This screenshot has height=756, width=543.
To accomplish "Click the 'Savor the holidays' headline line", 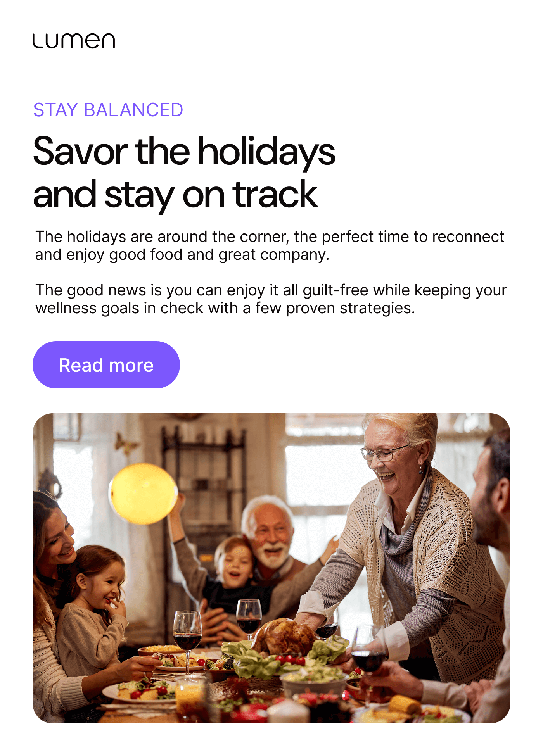I will 184,151.
